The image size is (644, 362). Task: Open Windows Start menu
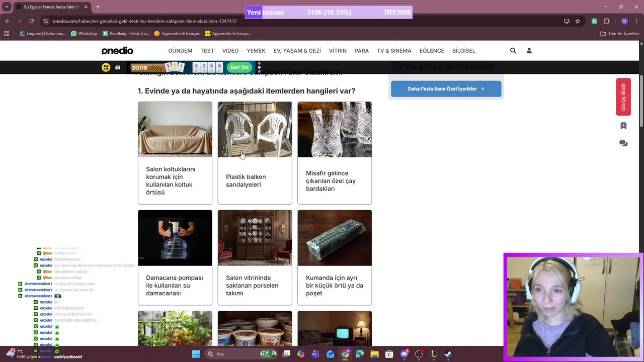pyautogui.click(x=196, y=354)
